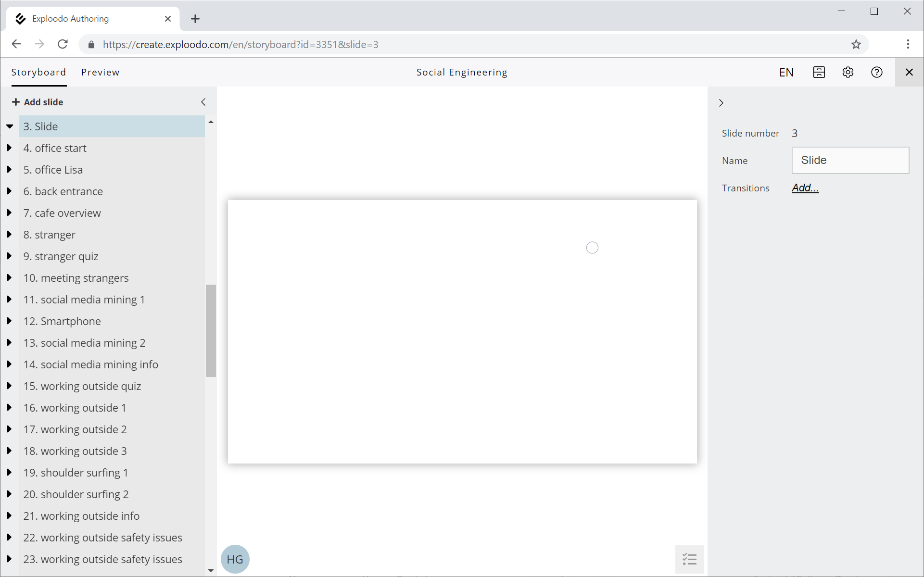Open the layout template icon in header
Viewport: 924px width, 577px height.
coord(819,72)
